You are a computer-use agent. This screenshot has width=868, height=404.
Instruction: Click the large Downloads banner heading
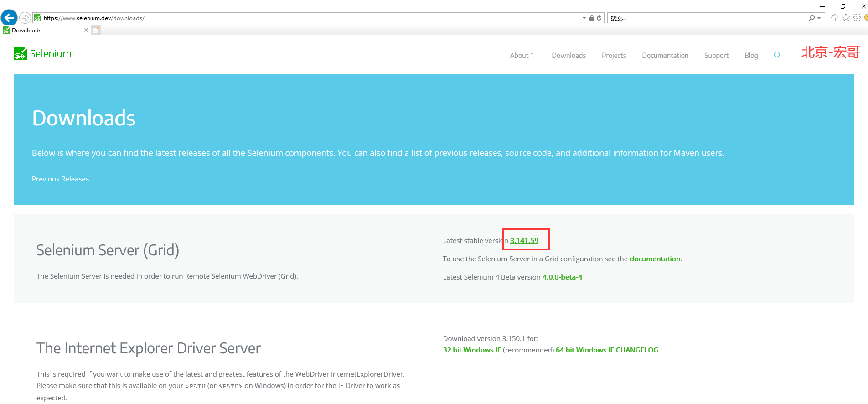coord(84,118)
